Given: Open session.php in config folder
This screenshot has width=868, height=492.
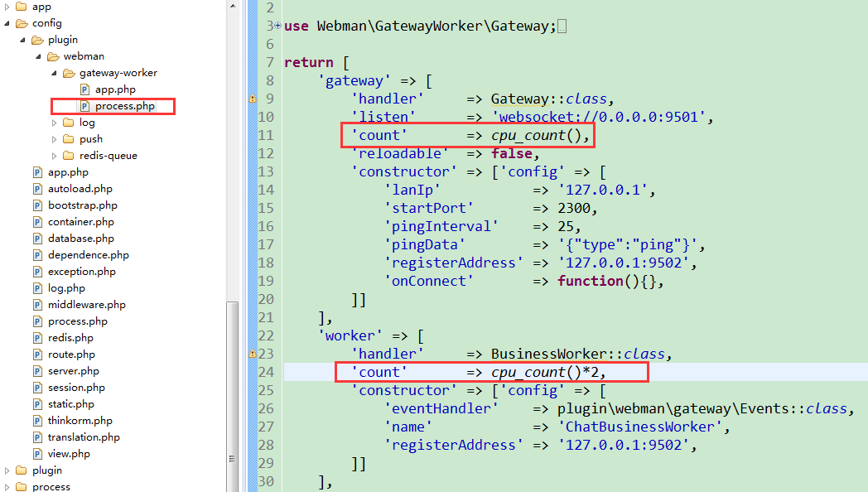Looking at the screenshot, I should click(x=76, y=388).
